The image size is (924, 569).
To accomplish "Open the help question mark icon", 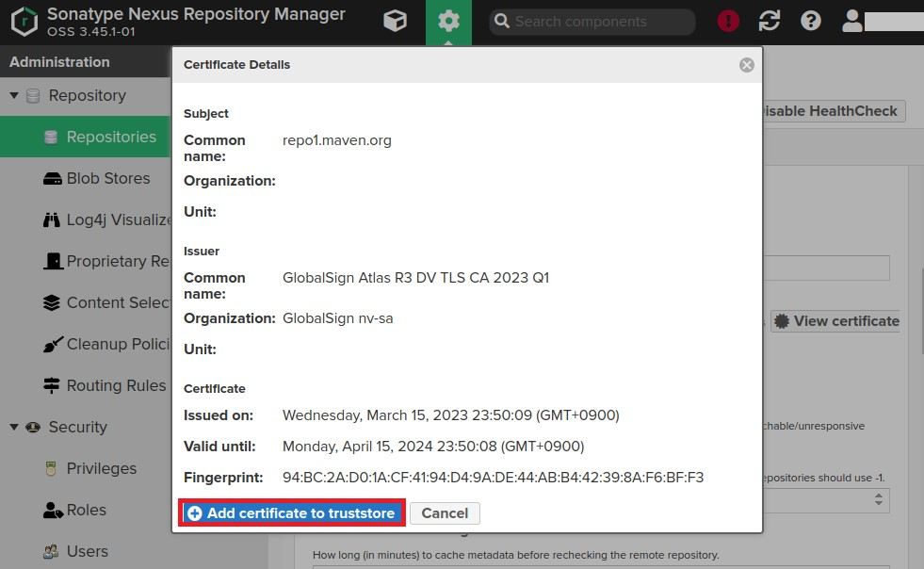I will tap(811, 22).
